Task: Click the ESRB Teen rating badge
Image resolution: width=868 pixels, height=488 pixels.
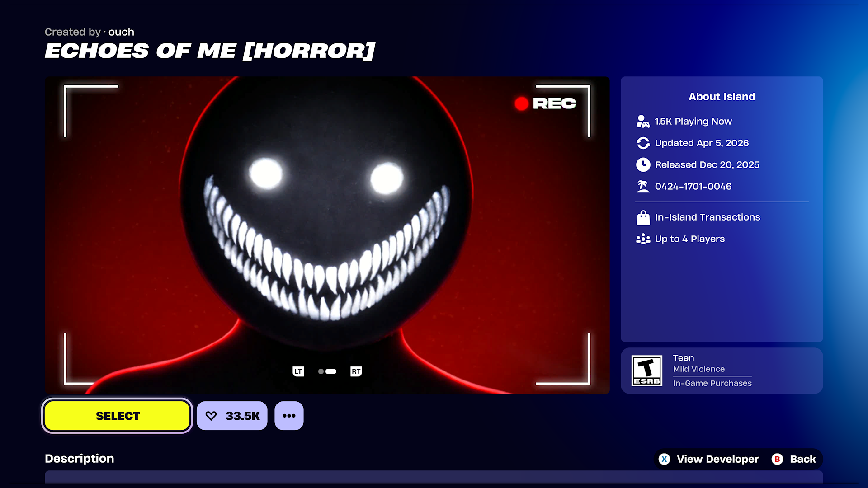Action: [646, 371]
